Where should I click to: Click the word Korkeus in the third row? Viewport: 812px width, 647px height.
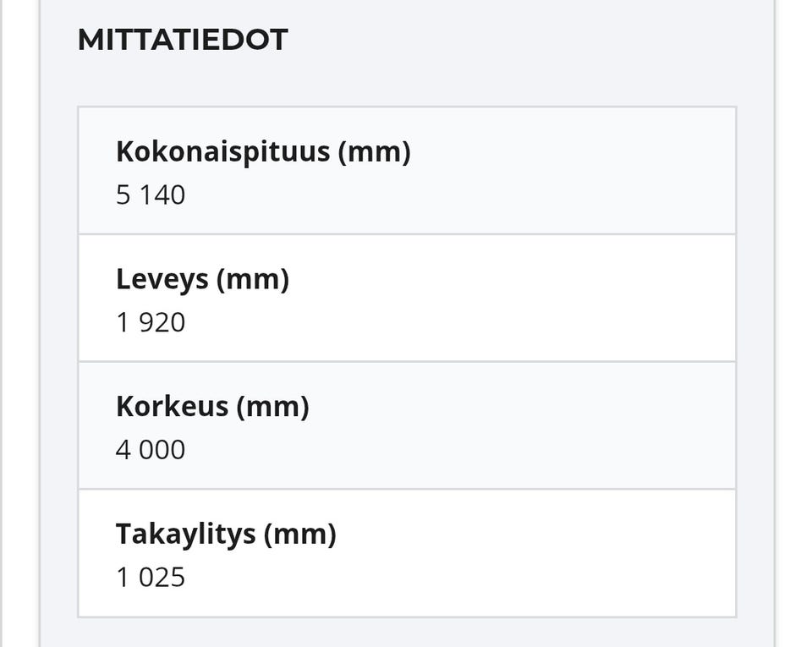tap(172, 407)
